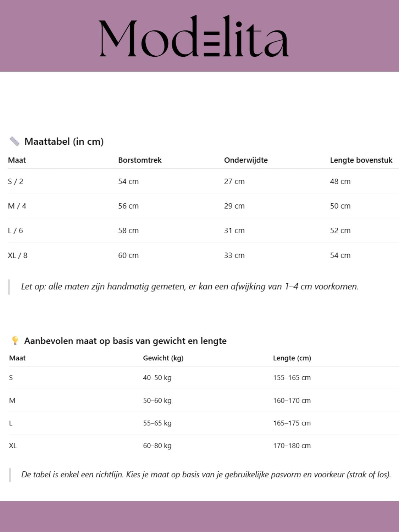Click the 170–180 cm height cell
The height and width of the screenshot is (532, 399).
292,445
